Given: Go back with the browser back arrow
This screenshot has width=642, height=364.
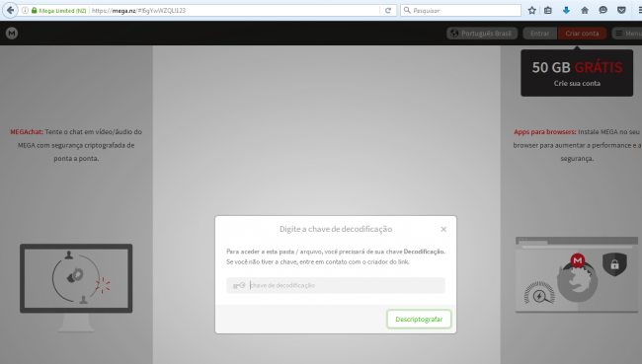Looking at the screenshot, I should tap(10, 10).
